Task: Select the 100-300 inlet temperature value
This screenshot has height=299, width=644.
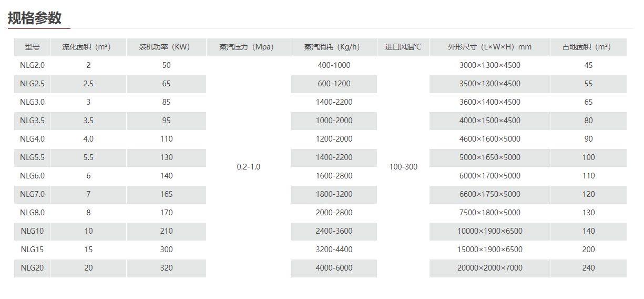Action: [x=403, y=167]
